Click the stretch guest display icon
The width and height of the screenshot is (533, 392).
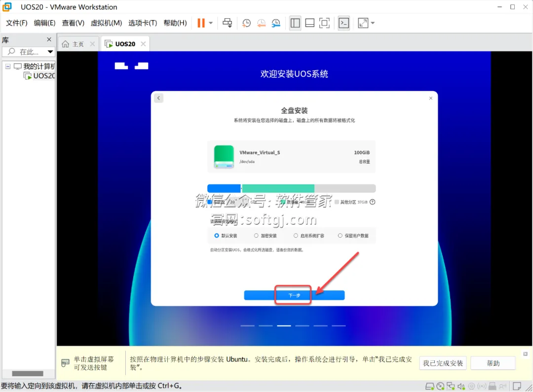(x=363, y=23)
